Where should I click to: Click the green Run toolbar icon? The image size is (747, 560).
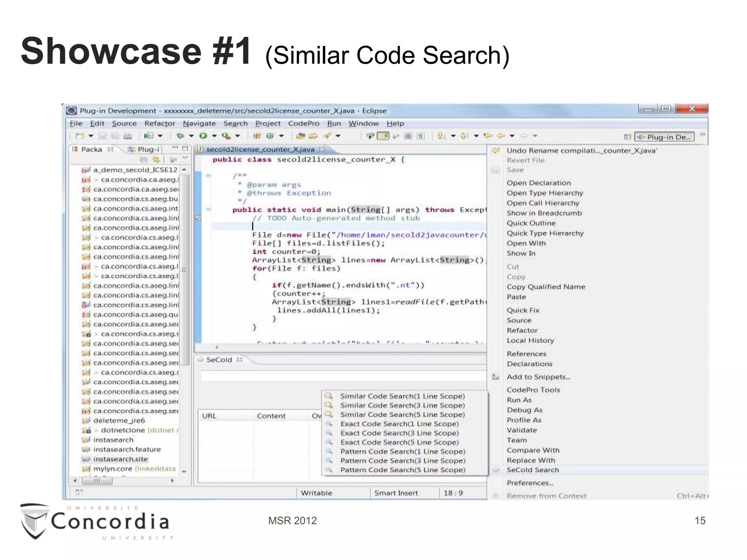[203, 136]
